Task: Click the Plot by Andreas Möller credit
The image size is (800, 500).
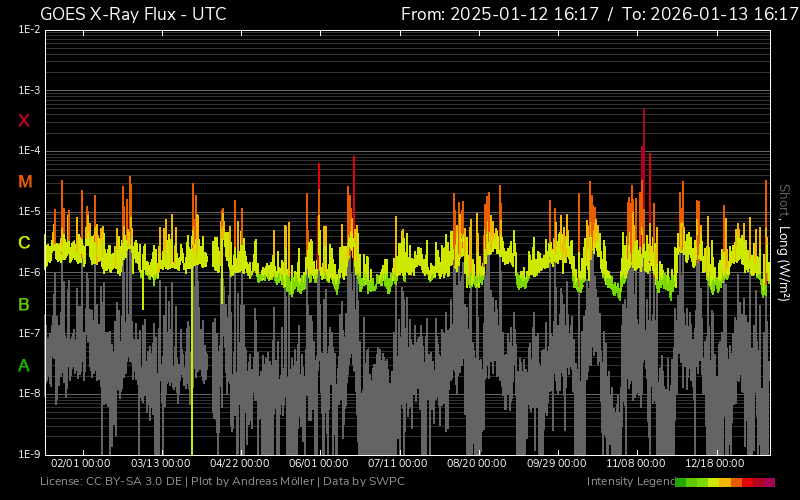Action: pos(250,482)
